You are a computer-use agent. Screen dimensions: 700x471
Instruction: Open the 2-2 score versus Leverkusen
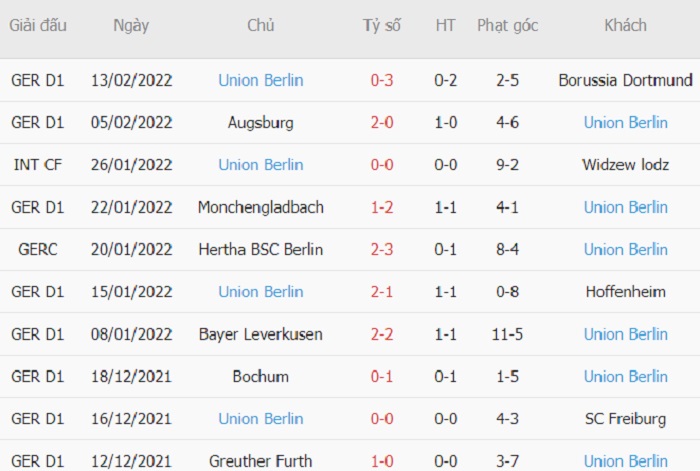point(382,334)
